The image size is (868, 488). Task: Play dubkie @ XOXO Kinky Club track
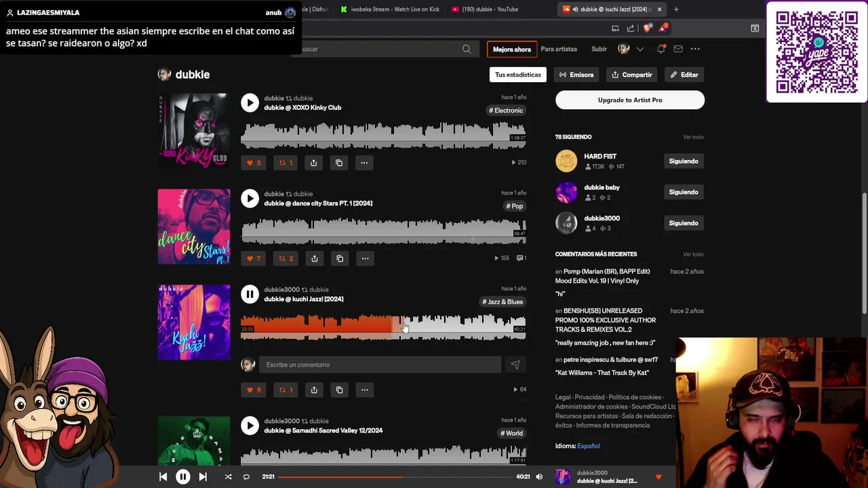click(x=250, y=102)
